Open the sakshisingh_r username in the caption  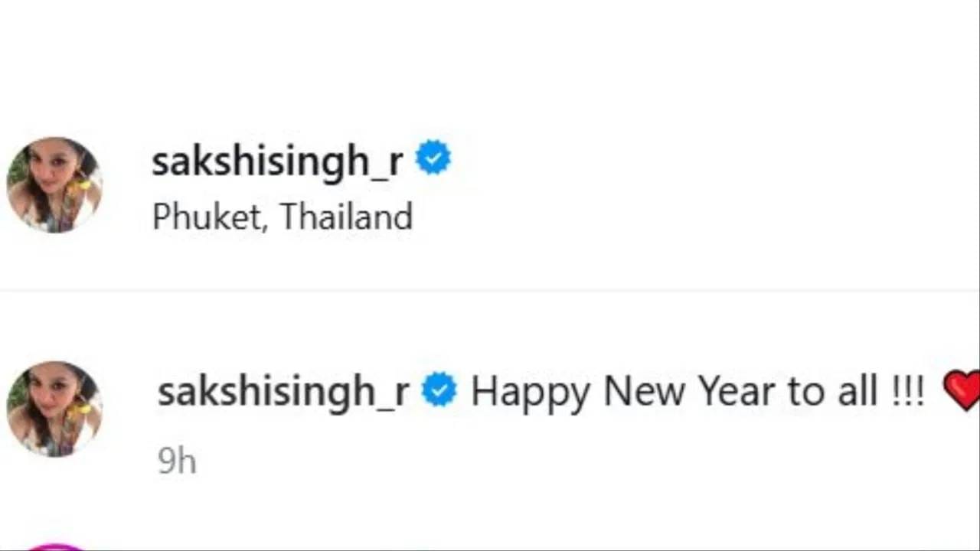tap(283, 392)
